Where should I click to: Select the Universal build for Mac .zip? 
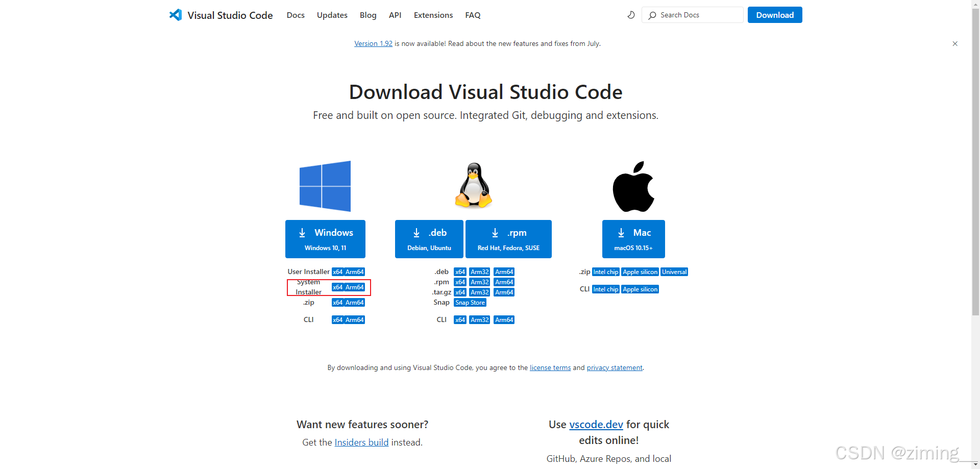point(674,271)
